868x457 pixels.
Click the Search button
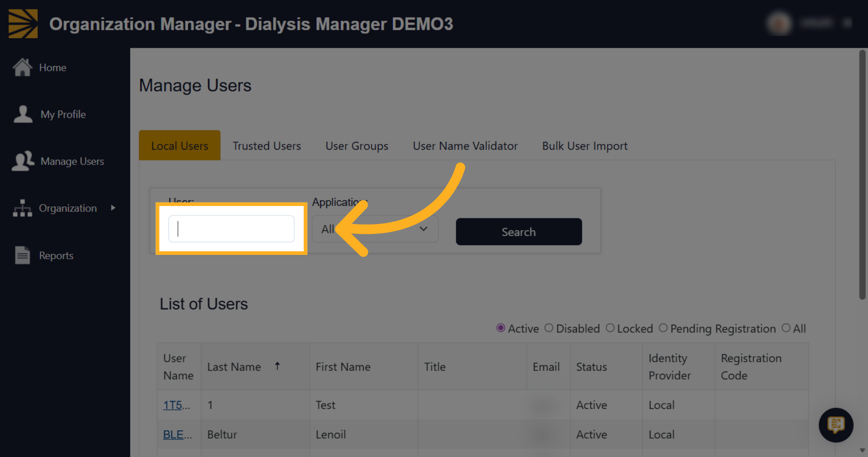(519, 232)
